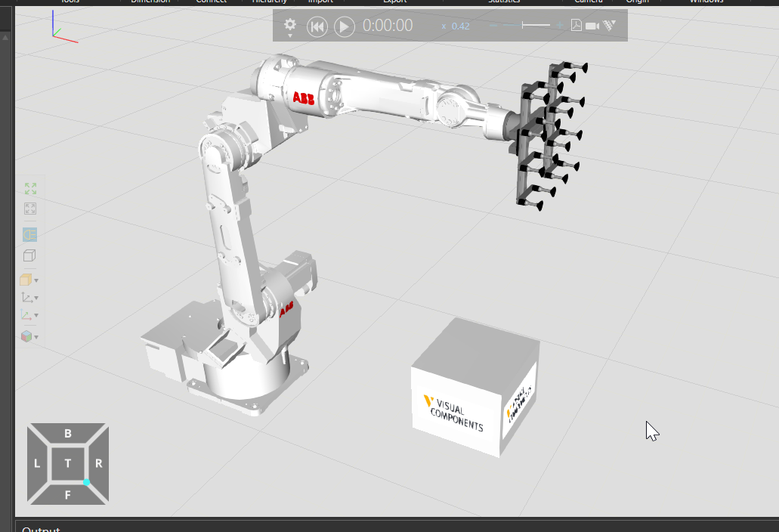Play the simulation
The image size is (779, 532).
click(345, 26)
